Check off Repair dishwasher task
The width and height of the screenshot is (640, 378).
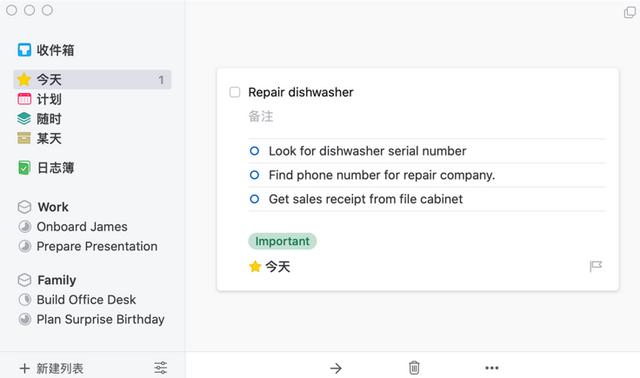[235, 92]
